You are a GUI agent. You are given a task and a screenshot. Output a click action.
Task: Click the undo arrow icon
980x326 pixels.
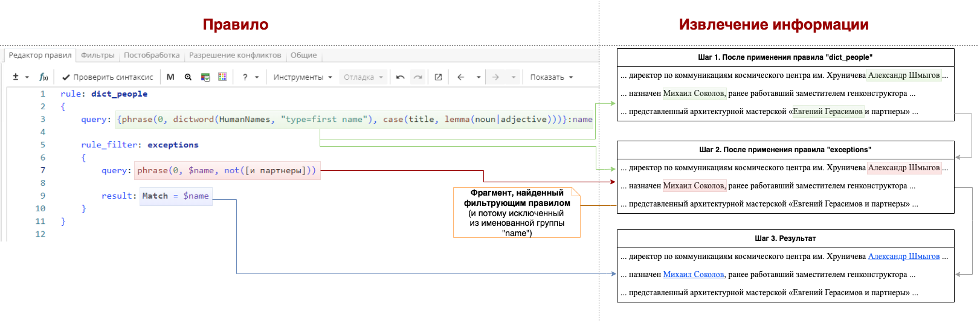point(400,77)
